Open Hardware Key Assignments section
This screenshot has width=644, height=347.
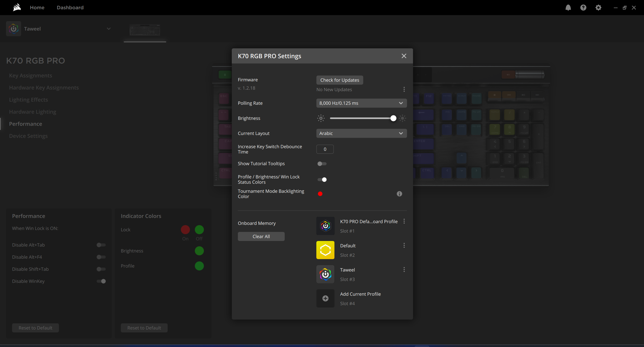click(44, 88)
